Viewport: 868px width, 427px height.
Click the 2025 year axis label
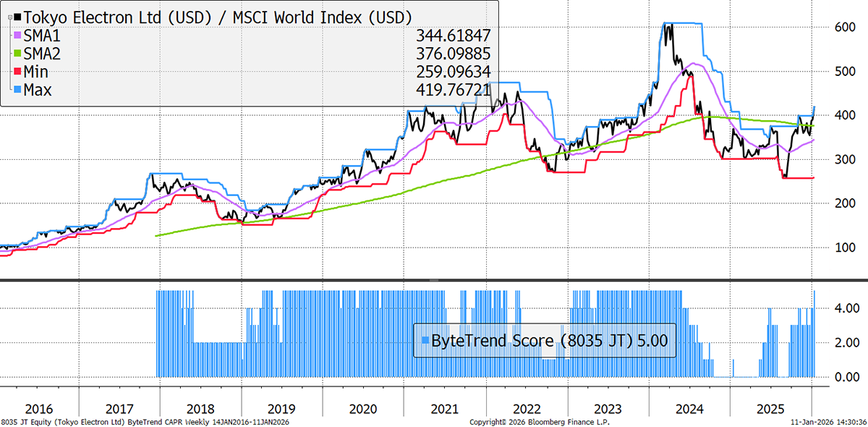point(772,408)
